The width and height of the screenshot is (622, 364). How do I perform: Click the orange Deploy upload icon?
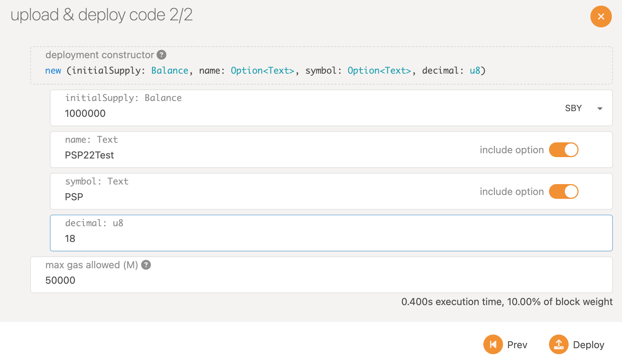558,344
